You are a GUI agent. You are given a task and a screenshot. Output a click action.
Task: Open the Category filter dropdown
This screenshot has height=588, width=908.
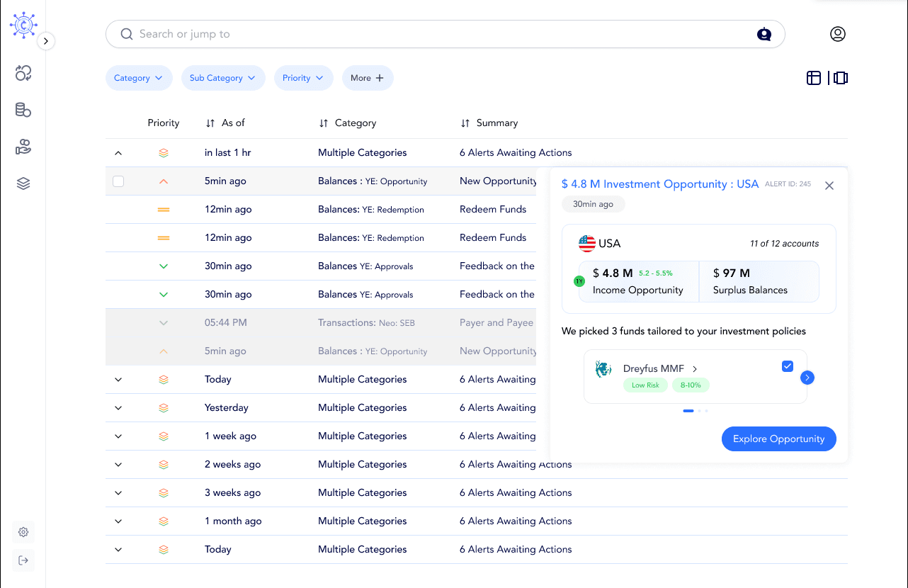click(x=139, y=78)
